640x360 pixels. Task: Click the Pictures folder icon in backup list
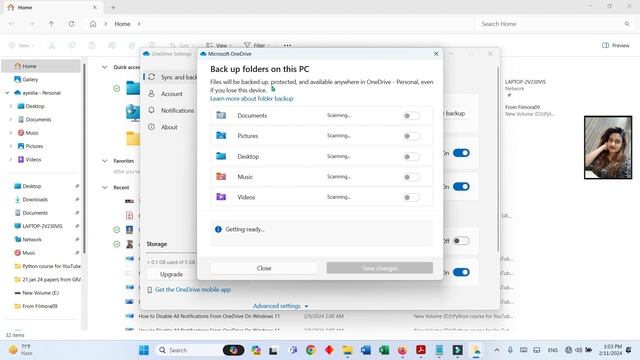pos(221,136)
